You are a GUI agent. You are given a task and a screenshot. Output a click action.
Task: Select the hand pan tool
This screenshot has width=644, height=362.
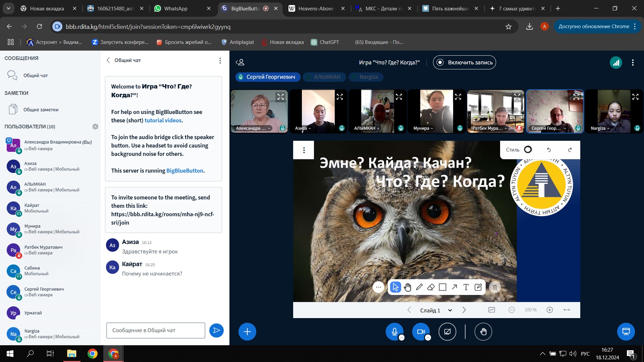click(407, 287)
